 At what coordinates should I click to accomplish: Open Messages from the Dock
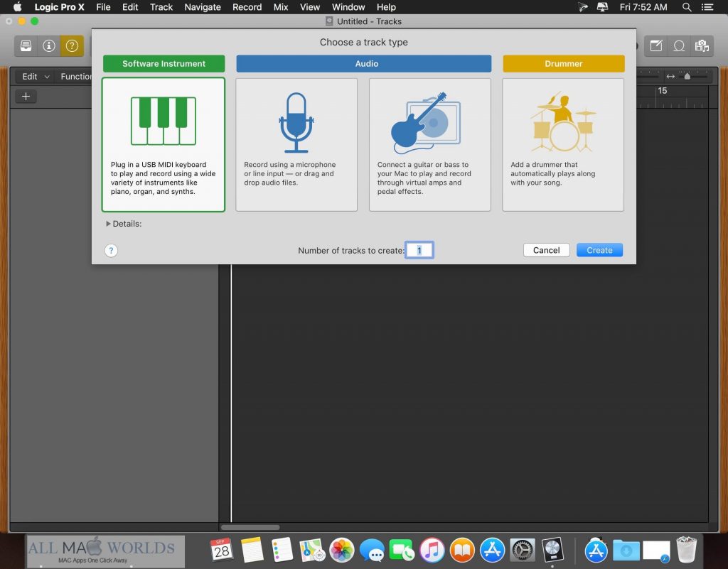372,550
